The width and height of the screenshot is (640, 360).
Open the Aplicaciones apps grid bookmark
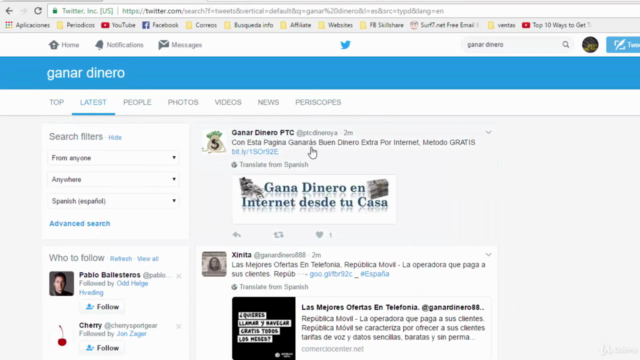[27, 25]
